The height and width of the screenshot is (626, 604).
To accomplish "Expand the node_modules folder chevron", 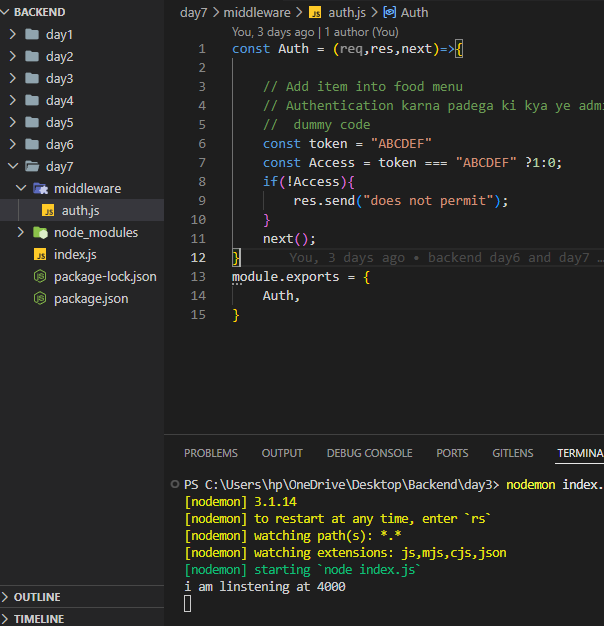I will click(21, 232).
